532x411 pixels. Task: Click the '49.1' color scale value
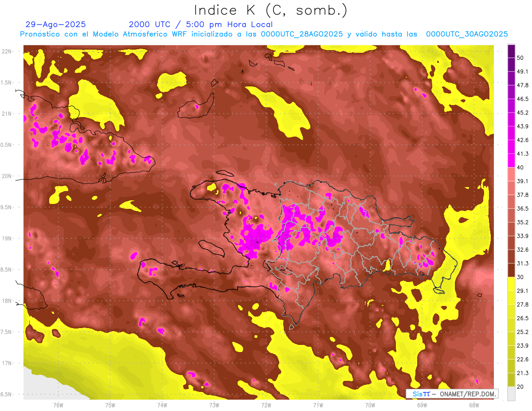point(523,72)
